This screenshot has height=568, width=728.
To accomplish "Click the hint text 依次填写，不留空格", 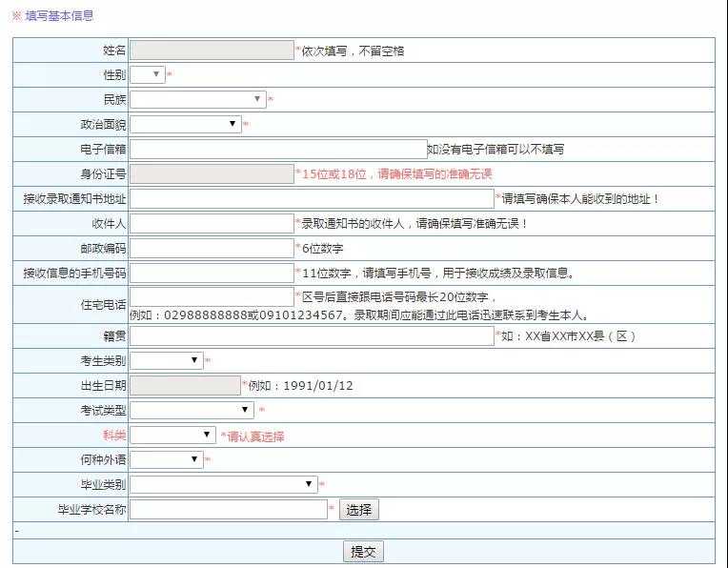I will [x=353, y=51].
